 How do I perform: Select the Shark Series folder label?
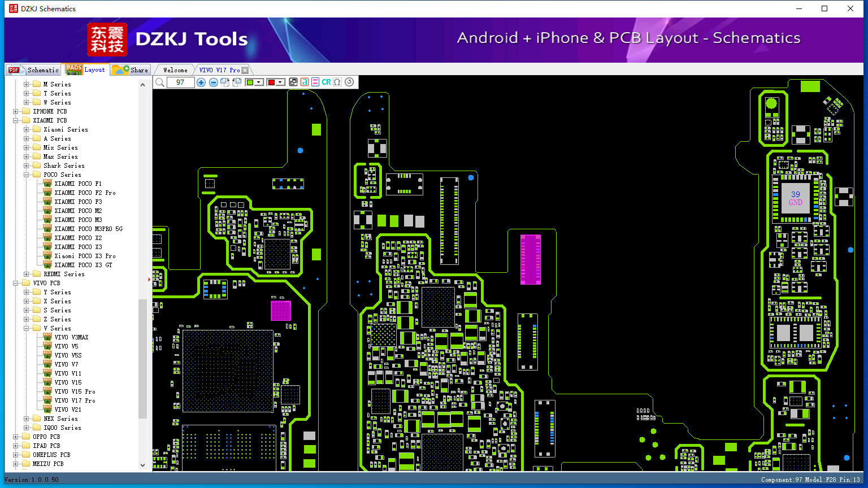[64, 165]
